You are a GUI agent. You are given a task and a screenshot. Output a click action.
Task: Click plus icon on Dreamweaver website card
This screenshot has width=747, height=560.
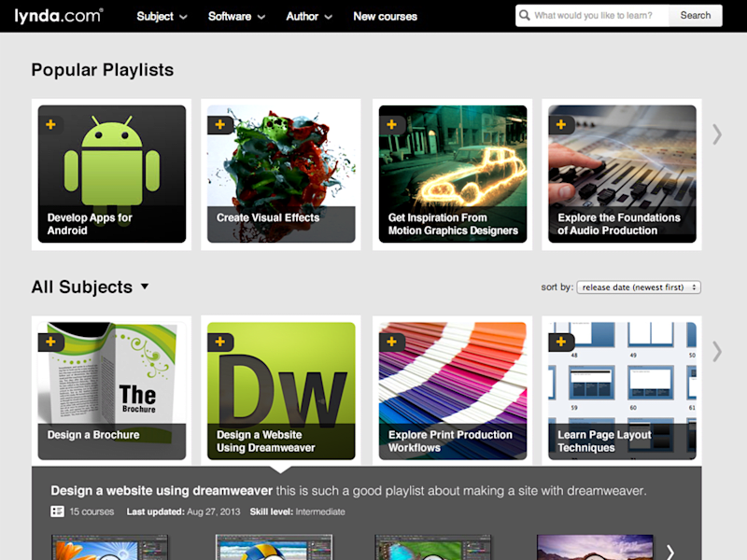[x=220, y=342]
